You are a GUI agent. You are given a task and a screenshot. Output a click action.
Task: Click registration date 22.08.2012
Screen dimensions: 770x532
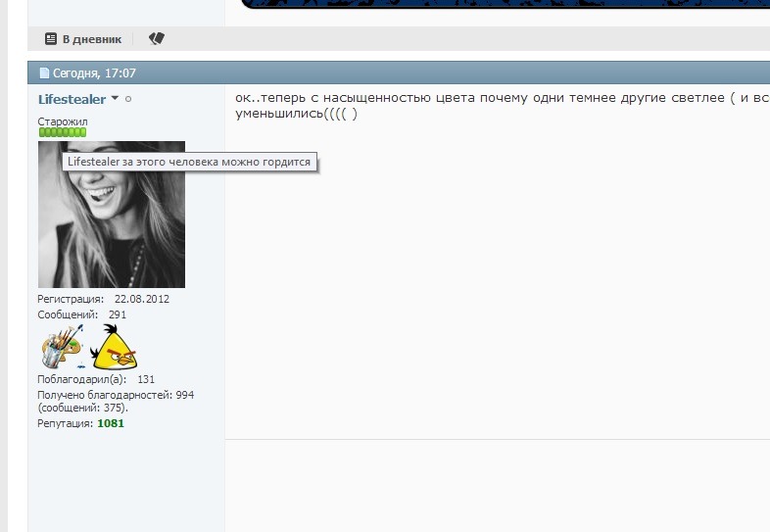(142, 299)
